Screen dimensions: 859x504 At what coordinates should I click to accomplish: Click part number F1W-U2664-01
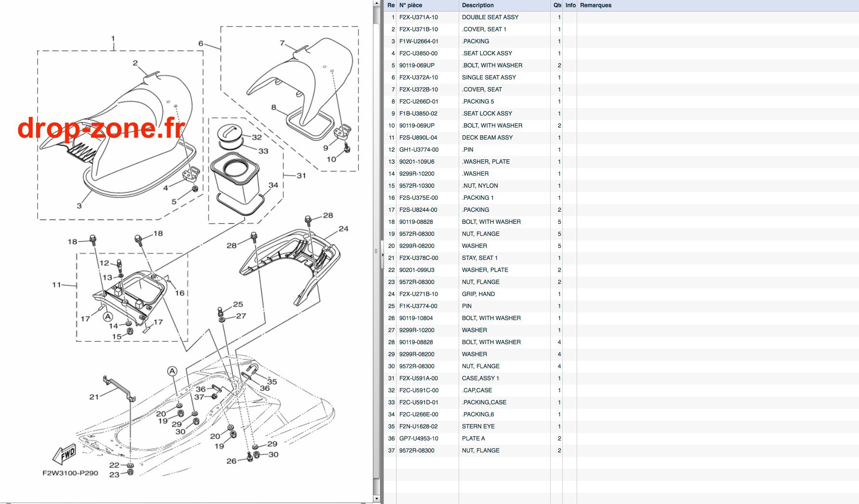419,41
